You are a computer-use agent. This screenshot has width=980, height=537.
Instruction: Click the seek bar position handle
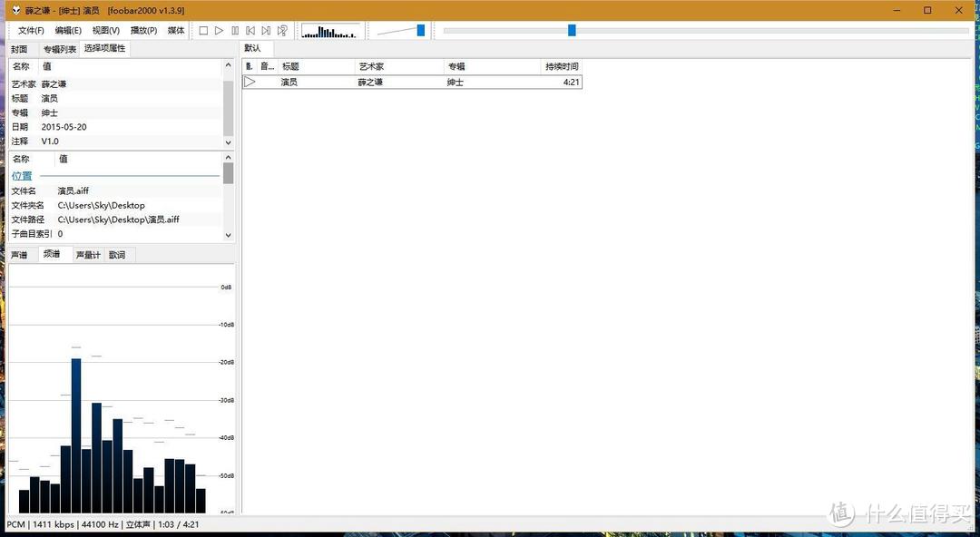(x=572, y=30)
